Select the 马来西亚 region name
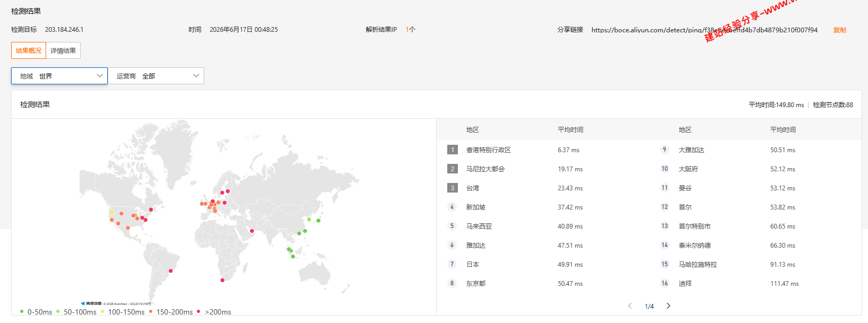This screenshot has width=868, height=323. [479, 226]
